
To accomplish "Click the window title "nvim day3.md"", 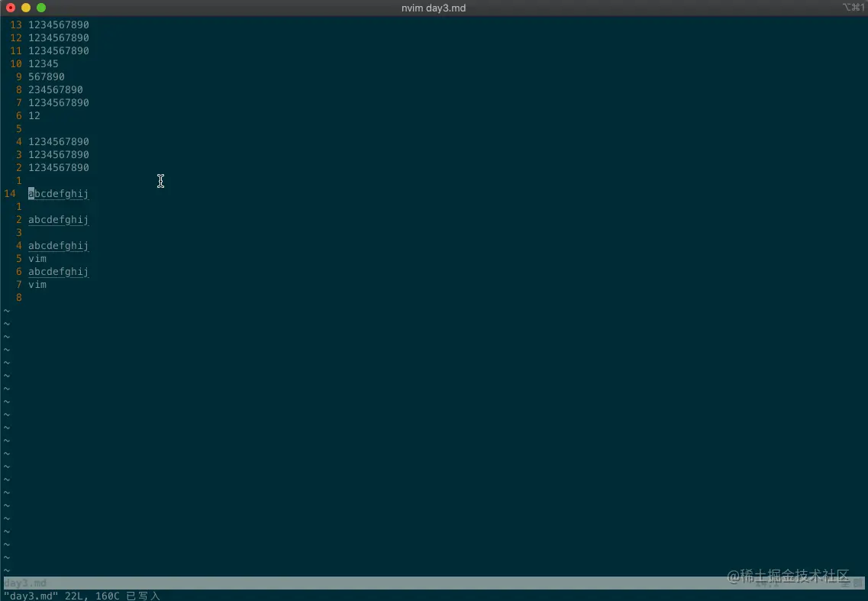I will [433, 8].
